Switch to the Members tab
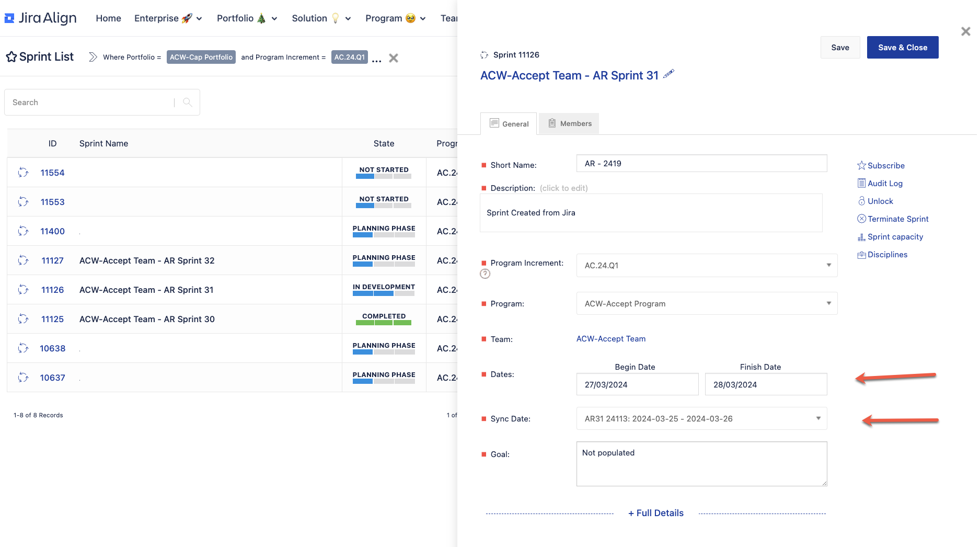 [569, 123]
